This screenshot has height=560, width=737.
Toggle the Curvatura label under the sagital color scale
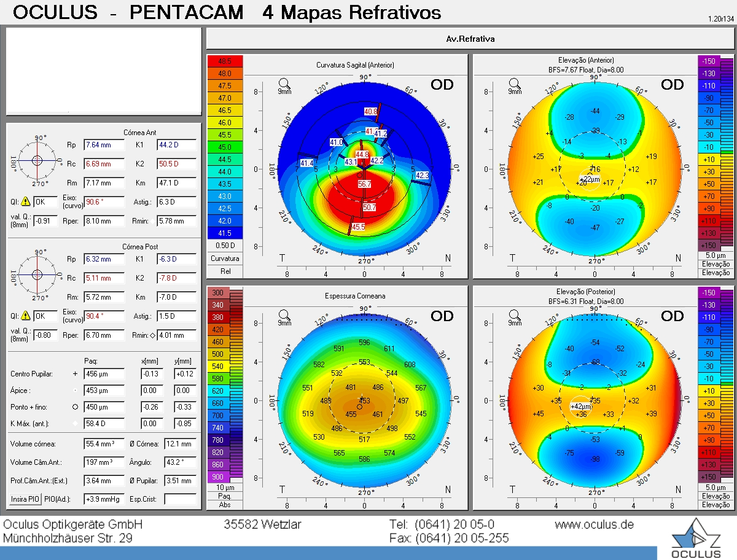coord(225,259)
